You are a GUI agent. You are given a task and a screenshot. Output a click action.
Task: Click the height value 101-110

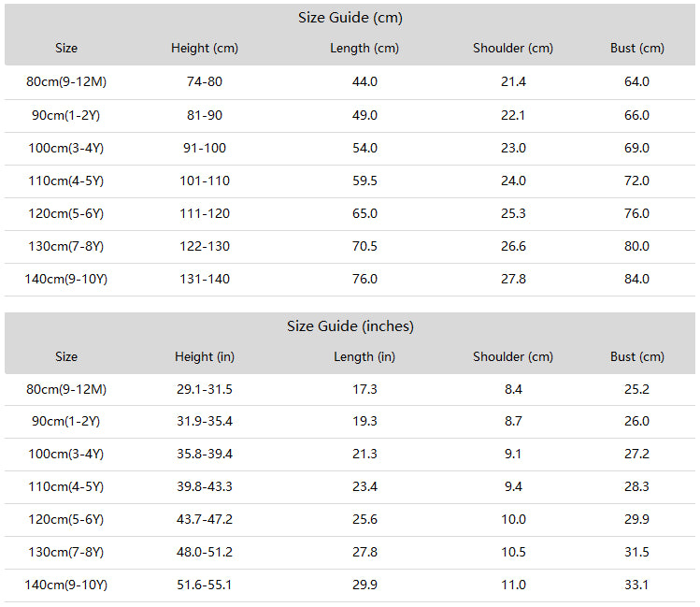pos(205,181)
